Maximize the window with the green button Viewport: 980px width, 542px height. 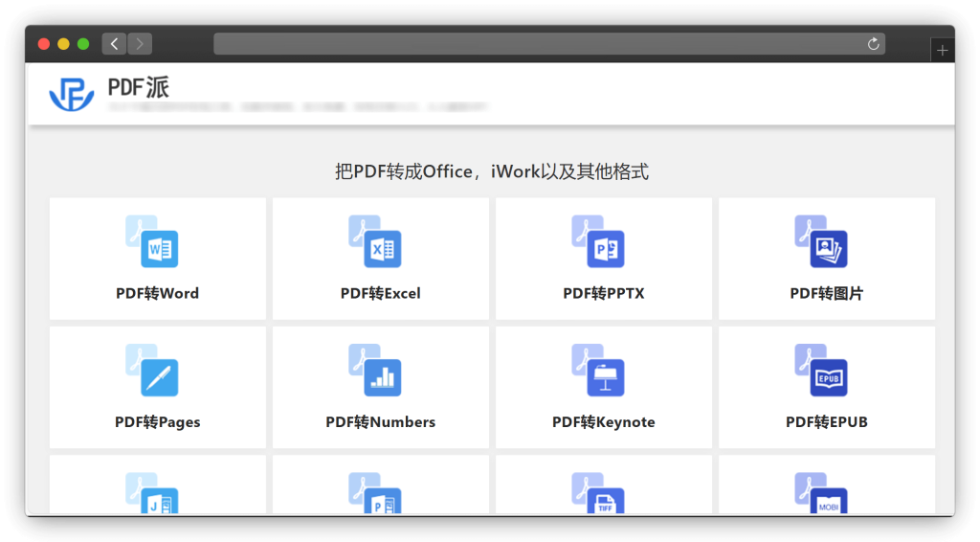tap(83, 44)
